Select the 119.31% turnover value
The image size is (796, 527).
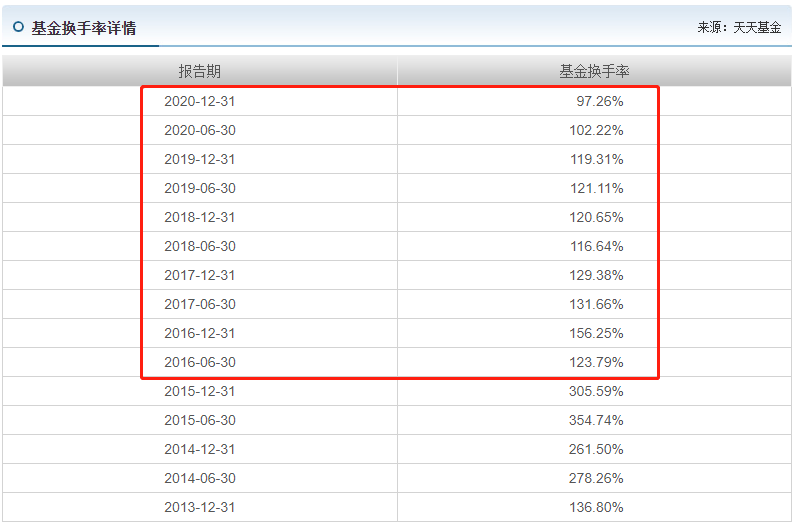pos(596,159)
